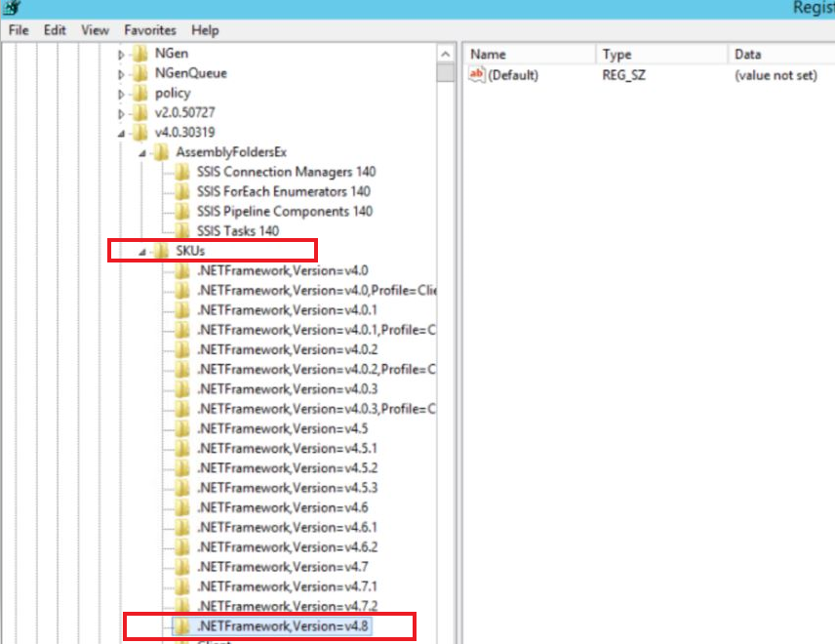
Task: Click the Registry Editor app icon in title bar
Action: (12, 10)
